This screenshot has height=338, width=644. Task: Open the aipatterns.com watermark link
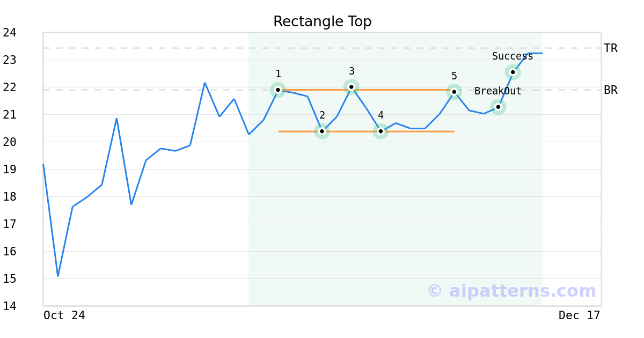511,291
